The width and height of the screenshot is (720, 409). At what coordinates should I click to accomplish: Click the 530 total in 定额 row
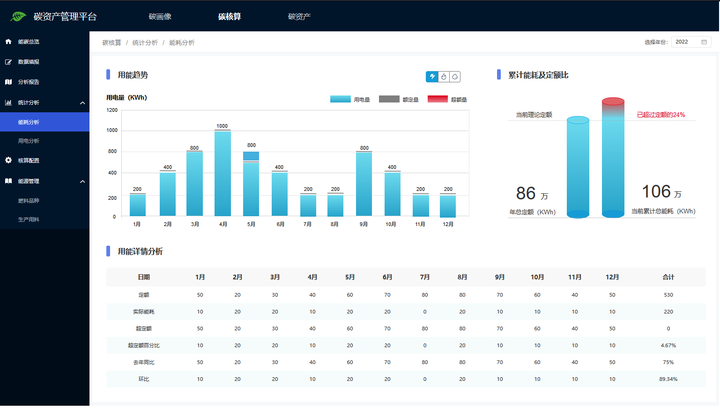click(x=668, y=295)
